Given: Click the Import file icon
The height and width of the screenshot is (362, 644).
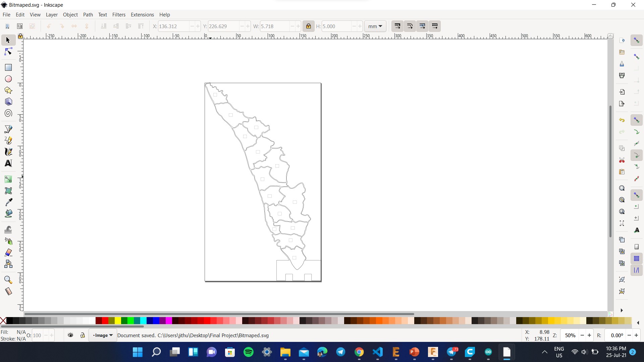Looking at the screenshot, I should (x=622, y=92).
